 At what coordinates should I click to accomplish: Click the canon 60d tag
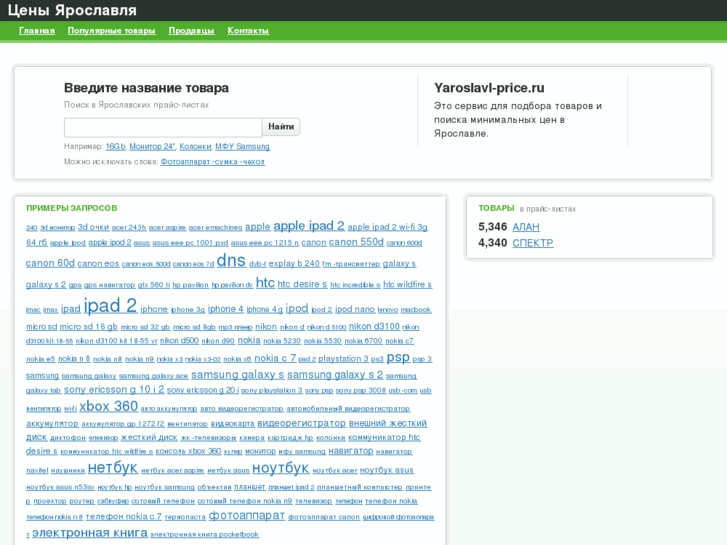(50, 263)
